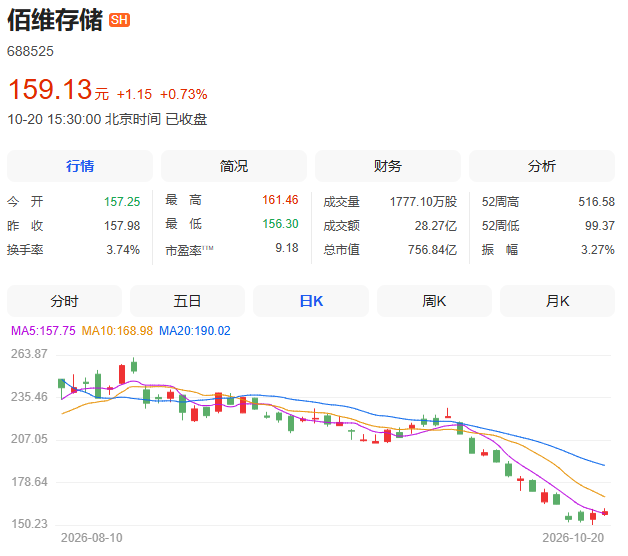Viewport: 628px width, 556px height.
Task: Click the MA5:157.75 legend
Action: [x=43, y=331]
